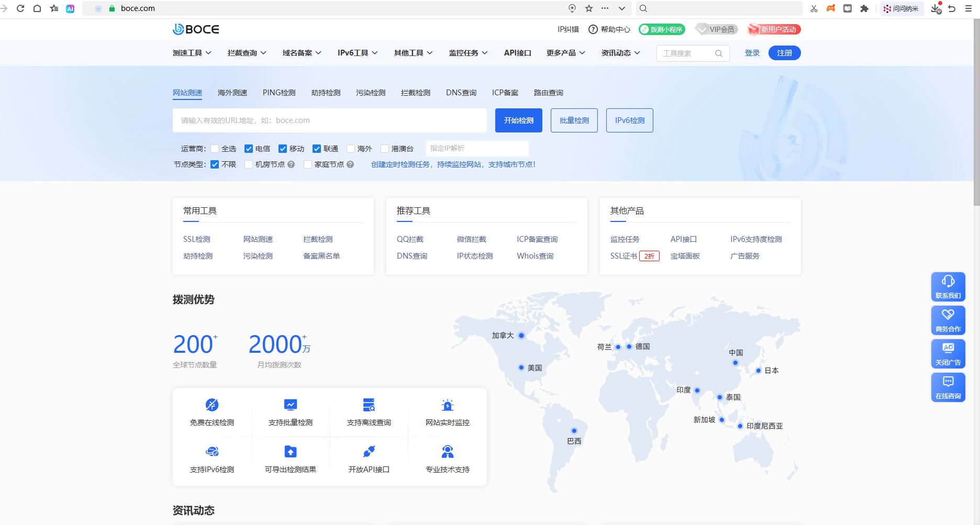980x525 pixels.
Task: Click the BOCE logo
Action: point(196,29)
